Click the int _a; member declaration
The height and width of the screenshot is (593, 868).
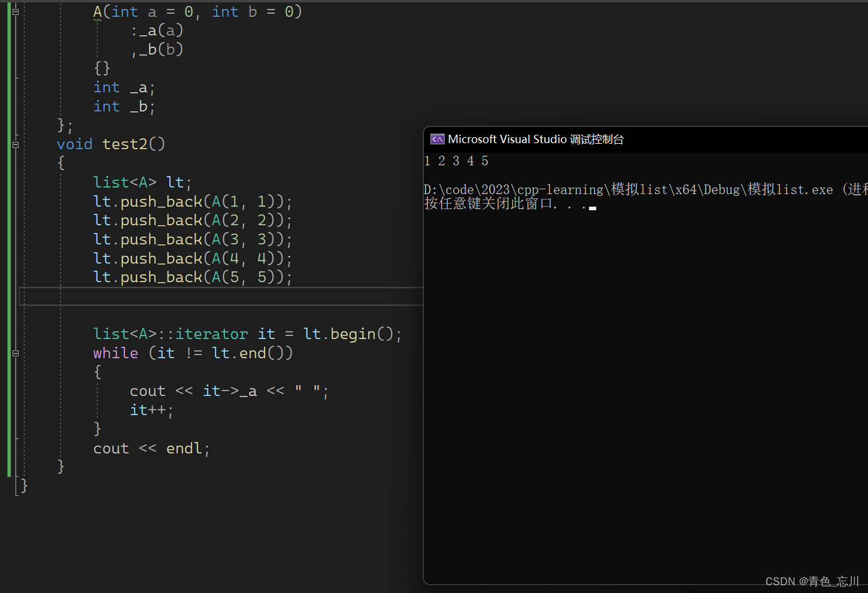(x=124, y=87)
